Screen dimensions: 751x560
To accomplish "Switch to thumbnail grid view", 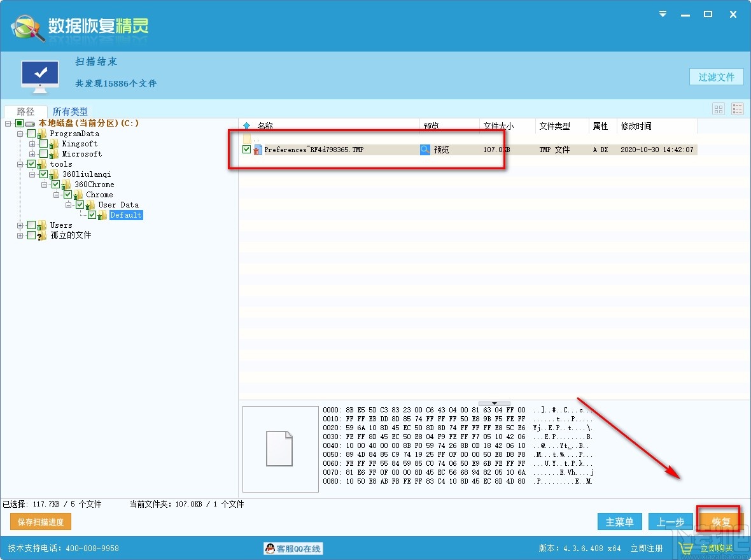I will [x=719, y=109].
